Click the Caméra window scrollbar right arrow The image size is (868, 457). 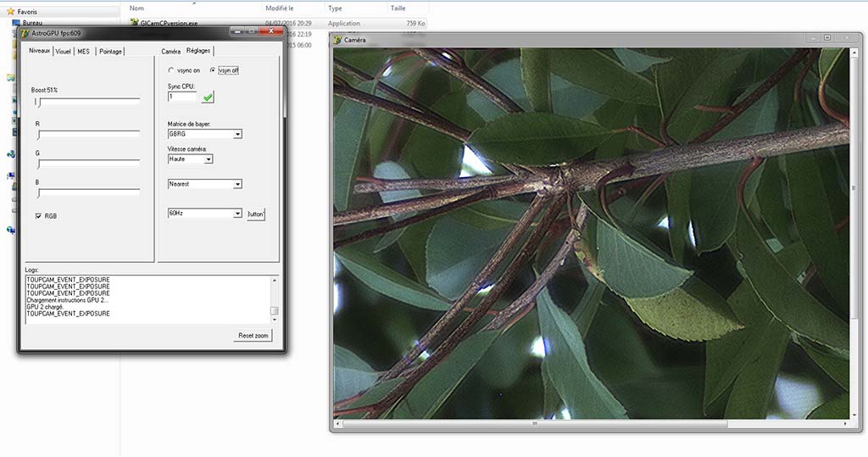point(845,424)
